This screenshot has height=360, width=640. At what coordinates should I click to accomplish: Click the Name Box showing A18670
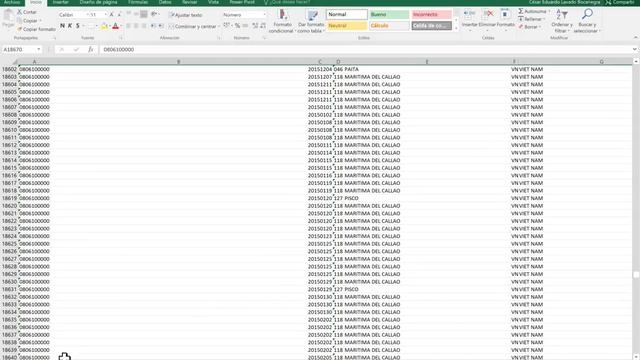[x=19, y=49]
